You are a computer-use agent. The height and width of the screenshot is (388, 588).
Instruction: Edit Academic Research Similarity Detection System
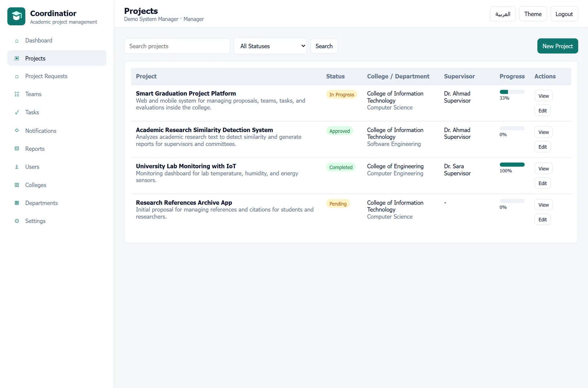[x=542, y=147]
